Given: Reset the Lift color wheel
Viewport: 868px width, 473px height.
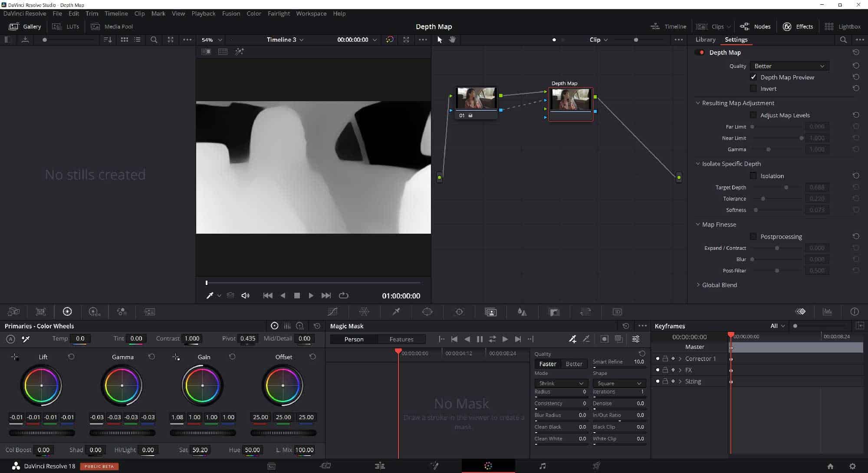Looking at the screenshot, I should [71, 357].
